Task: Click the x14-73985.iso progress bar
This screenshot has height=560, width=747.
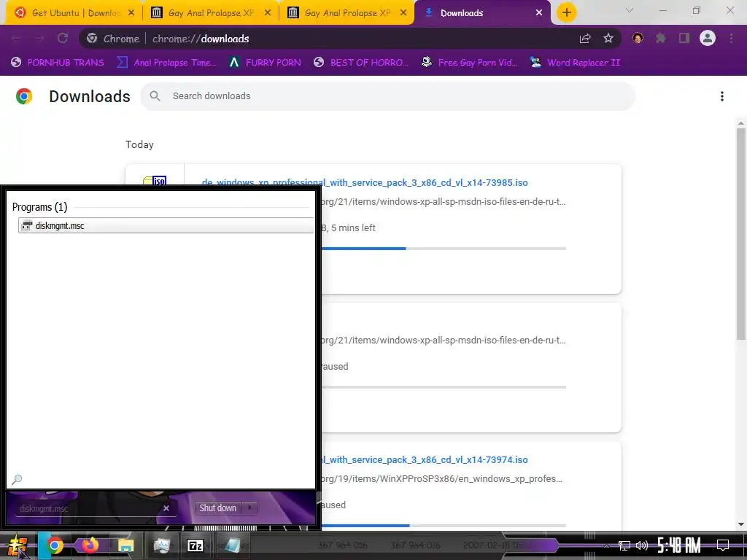Action: pos(444,249)
